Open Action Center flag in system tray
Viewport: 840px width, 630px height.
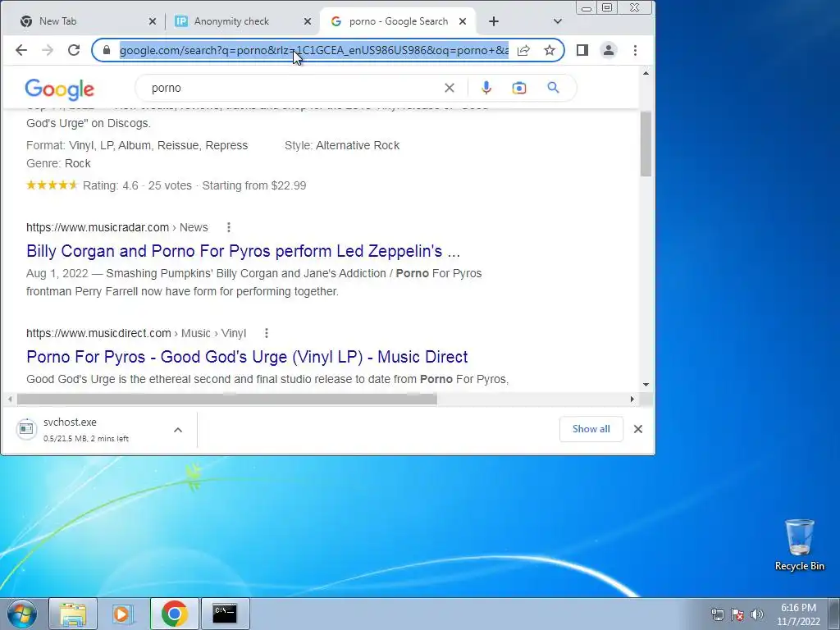pyautogui.click(x=737, y=614)
